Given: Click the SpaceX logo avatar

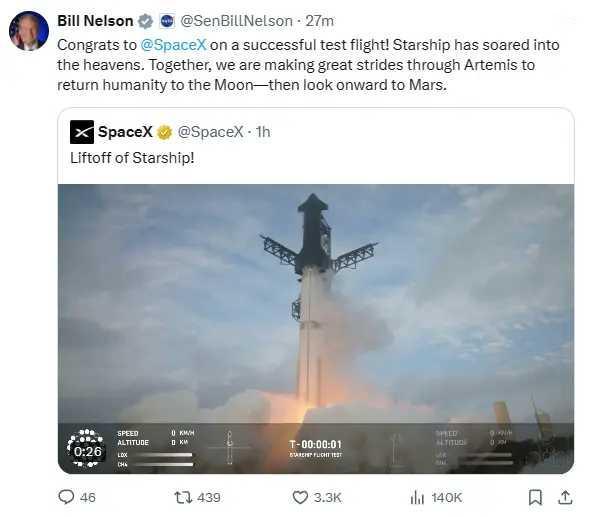Looking at the screenshot, I should (82, 132).
